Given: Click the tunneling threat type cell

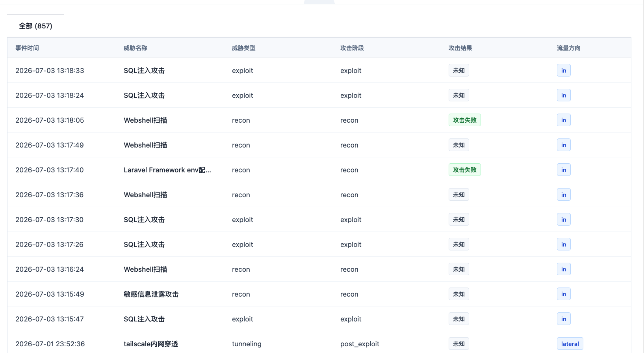Looking at the screenshot, I should 247,344.
